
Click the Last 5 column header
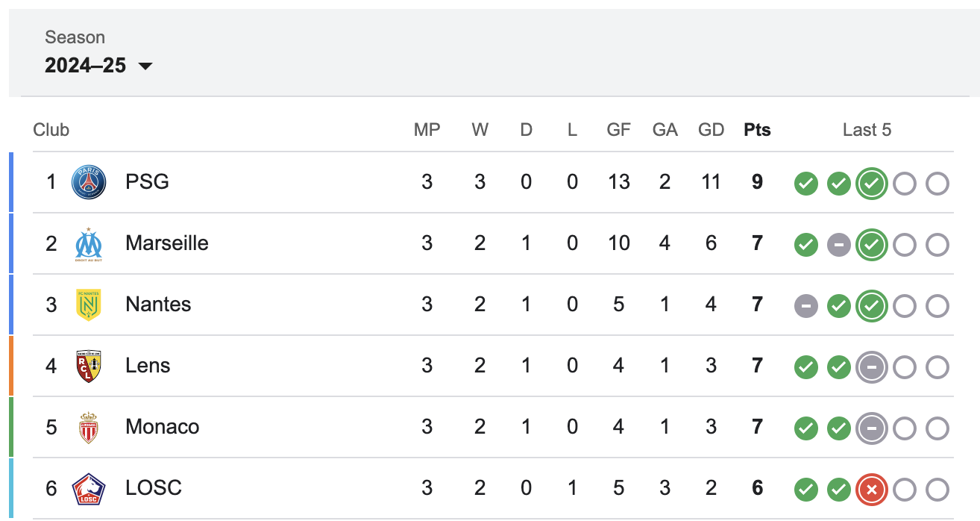click(867, 130)
